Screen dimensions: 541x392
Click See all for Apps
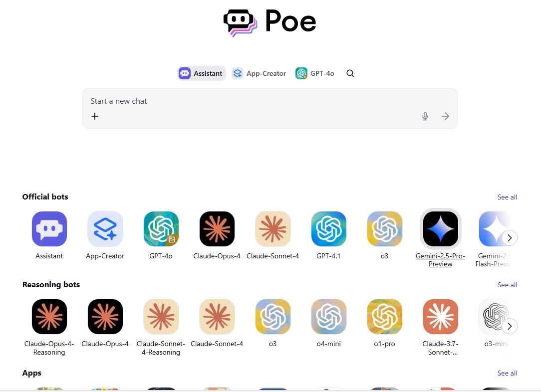pos(507,373)
